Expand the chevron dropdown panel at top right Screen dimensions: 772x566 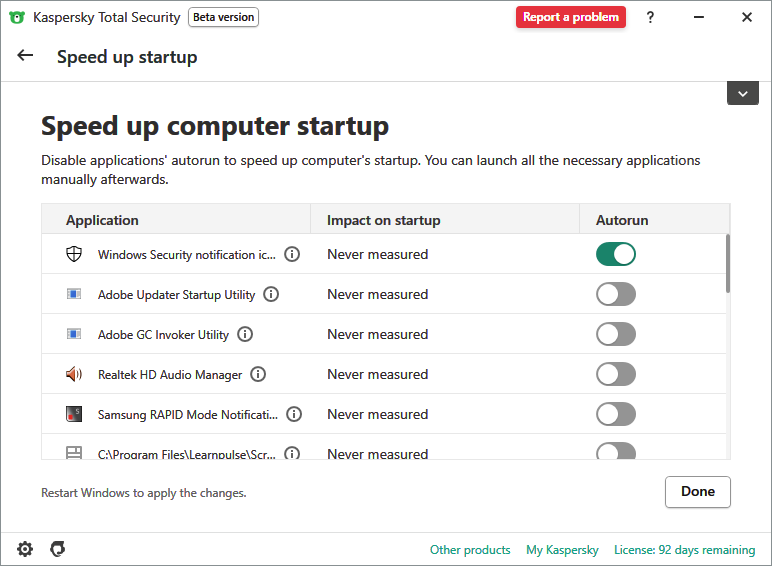pos(742,93)
